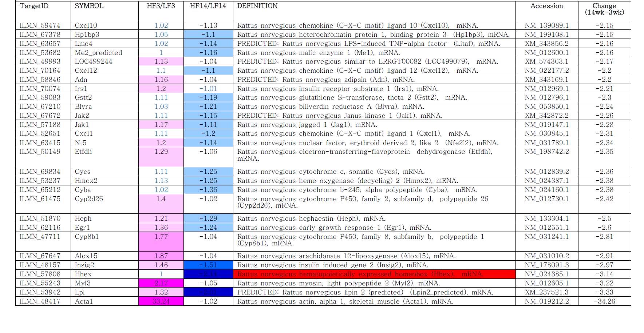Click the Cxcl12 symbol cell
This screenshot has height=333, width=644.
click(x=104, y=71)
